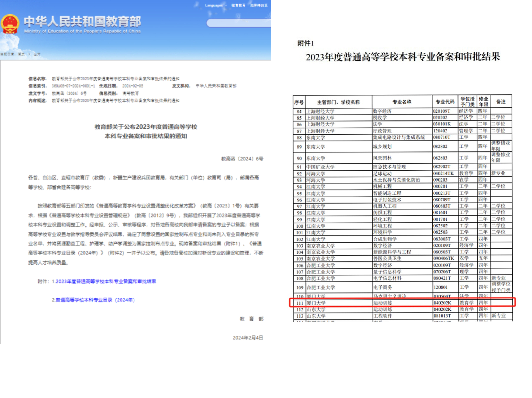Focus the search box in the site header
532x398 pixels.
[x=238, y=23]
